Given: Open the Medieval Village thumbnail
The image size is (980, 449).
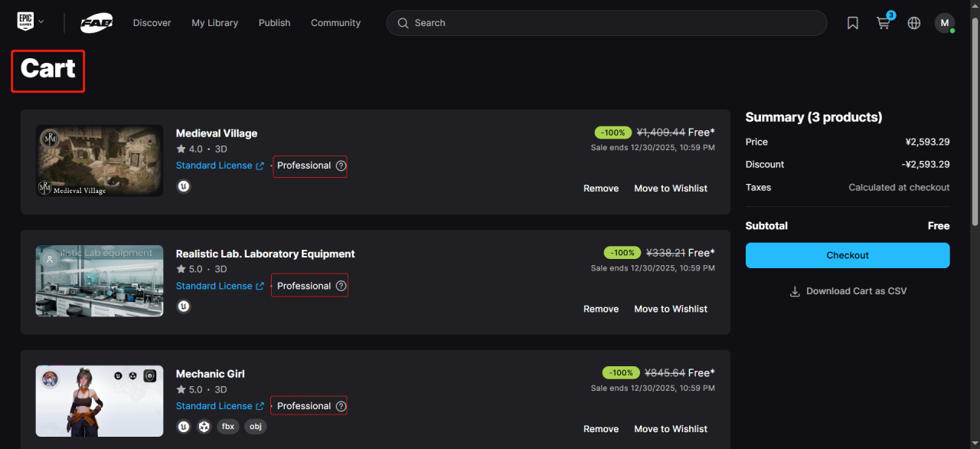Looking at the screenshot, I should (100, 161).
